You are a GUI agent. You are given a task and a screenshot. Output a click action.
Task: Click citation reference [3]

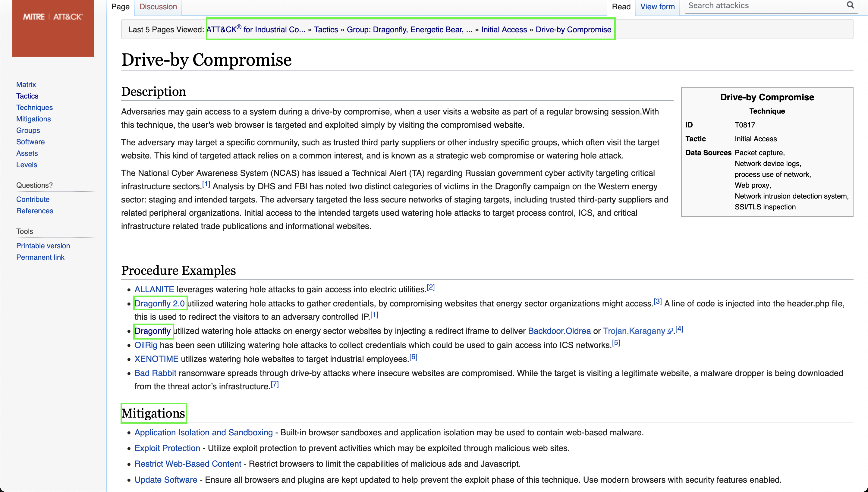click(657, 301)
